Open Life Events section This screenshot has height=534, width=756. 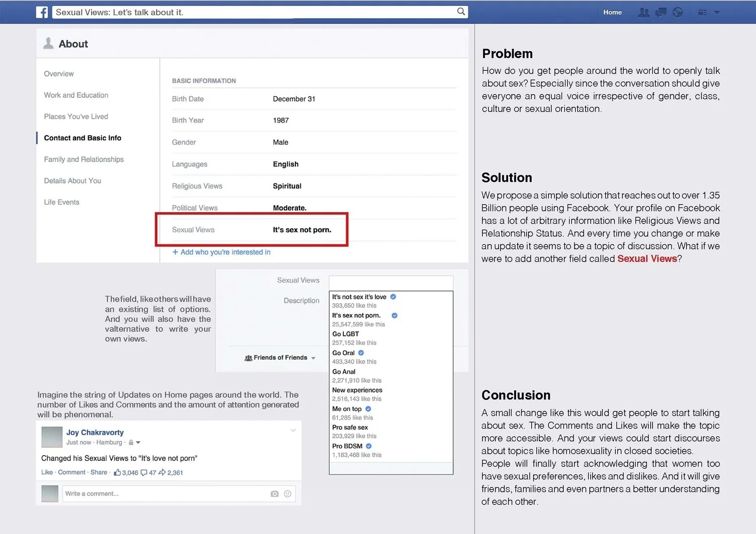[x=61, y=202]
